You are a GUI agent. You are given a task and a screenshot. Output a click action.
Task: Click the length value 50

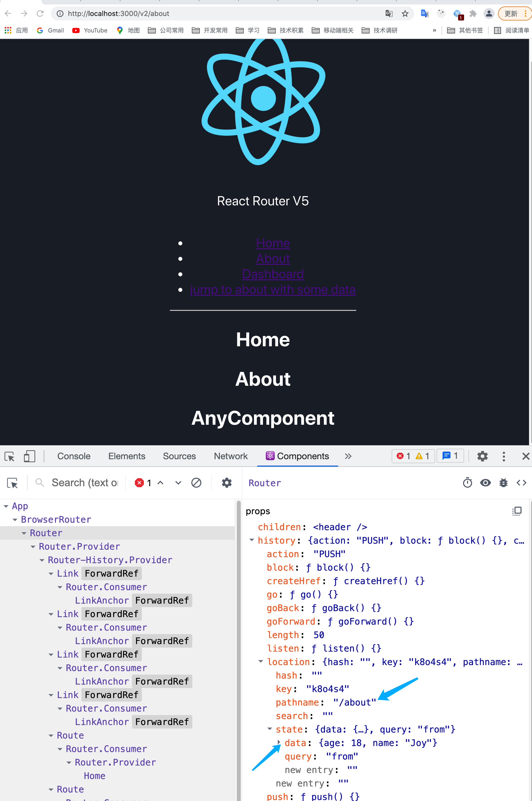pos(319,635)
